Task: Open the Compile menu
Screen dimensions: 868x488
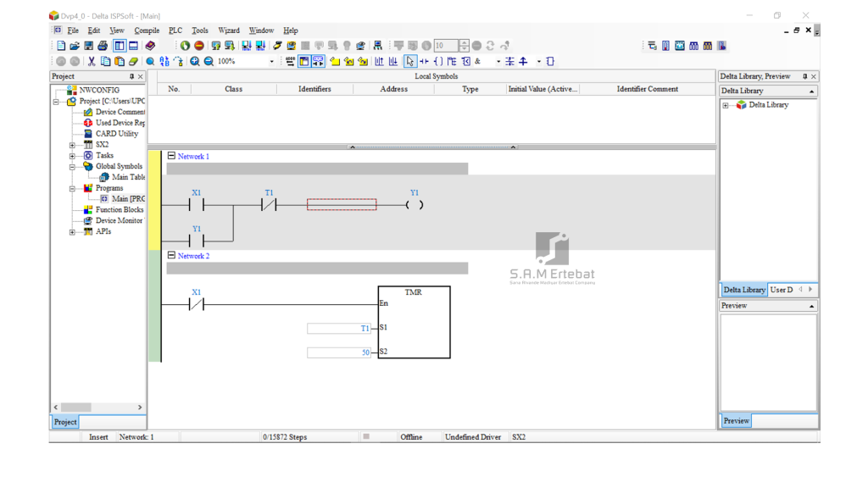Action: coord(147,30)
